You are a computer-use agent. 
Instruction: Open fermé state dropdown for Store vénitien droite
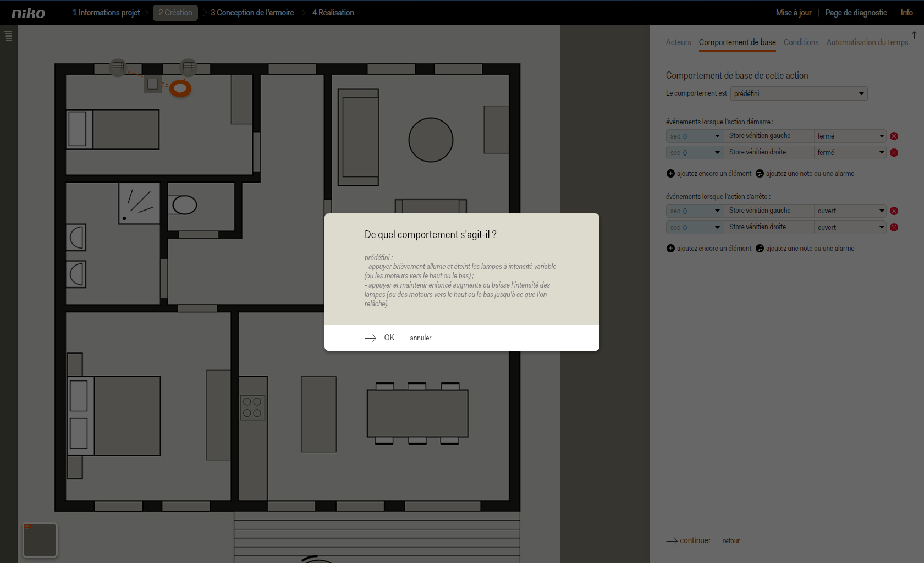tap(850, 153)
